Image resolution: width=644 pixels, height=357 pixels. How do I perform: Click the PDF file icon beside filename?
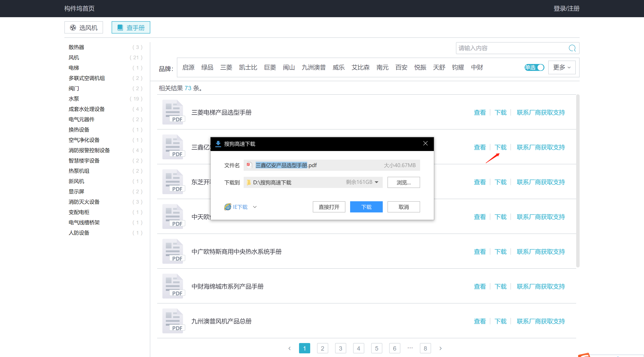249,165
